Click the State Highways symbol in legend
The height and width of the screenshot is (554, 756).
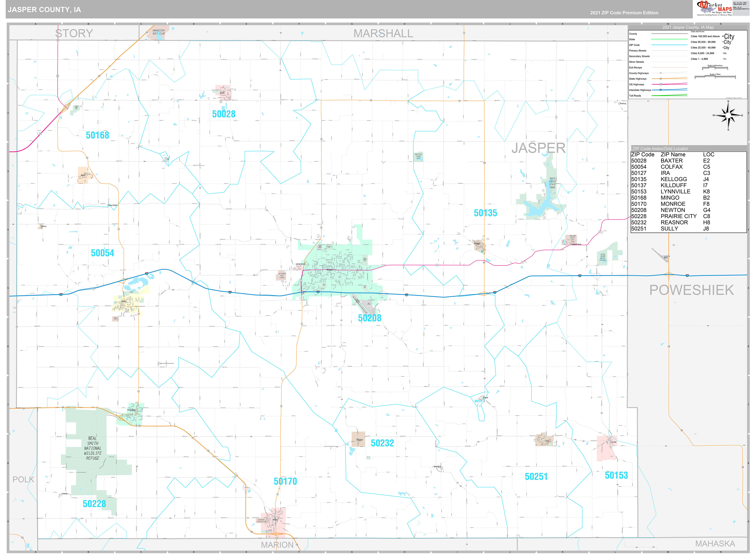point(661,79)
